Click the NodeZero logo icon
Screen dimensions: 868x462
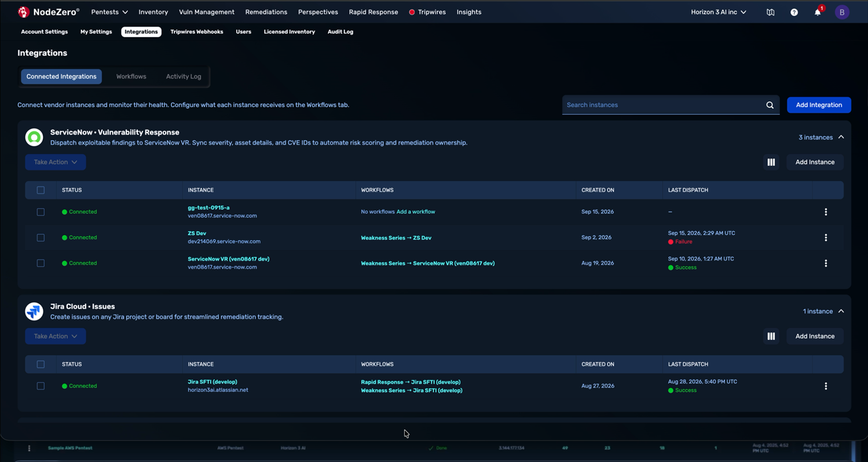pyautogui.click(x=23, y=12)
